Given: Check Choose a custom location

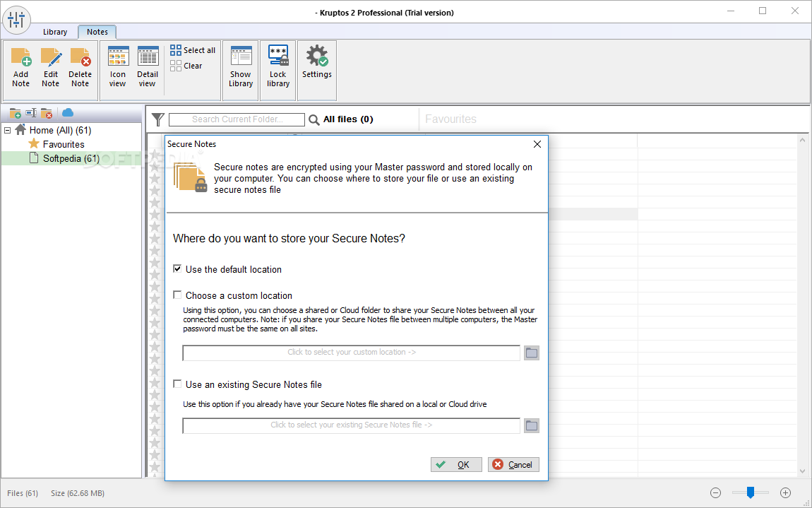Looking at the screenshot, I should tap(178, 295).
